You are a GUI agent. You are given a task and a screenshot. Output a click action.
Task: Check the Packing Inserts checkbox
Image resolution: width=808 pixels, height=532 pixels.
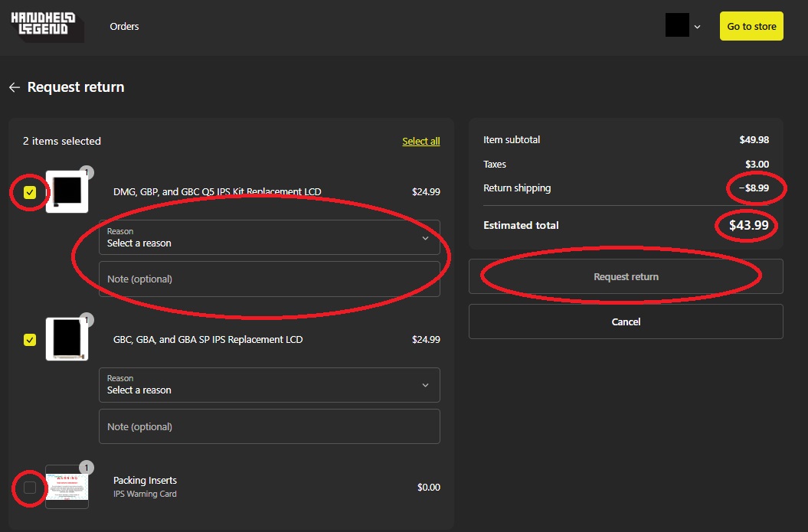click(30, 487)
